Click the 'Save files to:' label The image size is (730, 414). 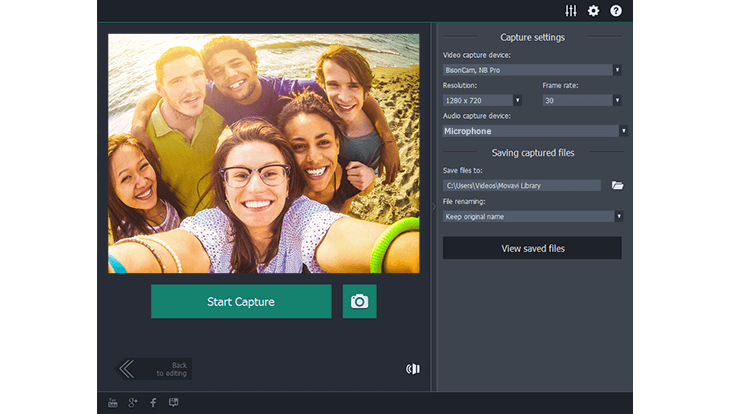pos(462,170)
